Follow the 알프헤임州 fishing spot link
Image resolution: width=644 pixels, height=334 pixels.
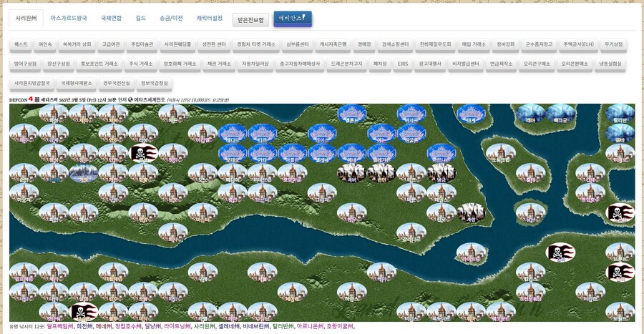pos(60,327)
